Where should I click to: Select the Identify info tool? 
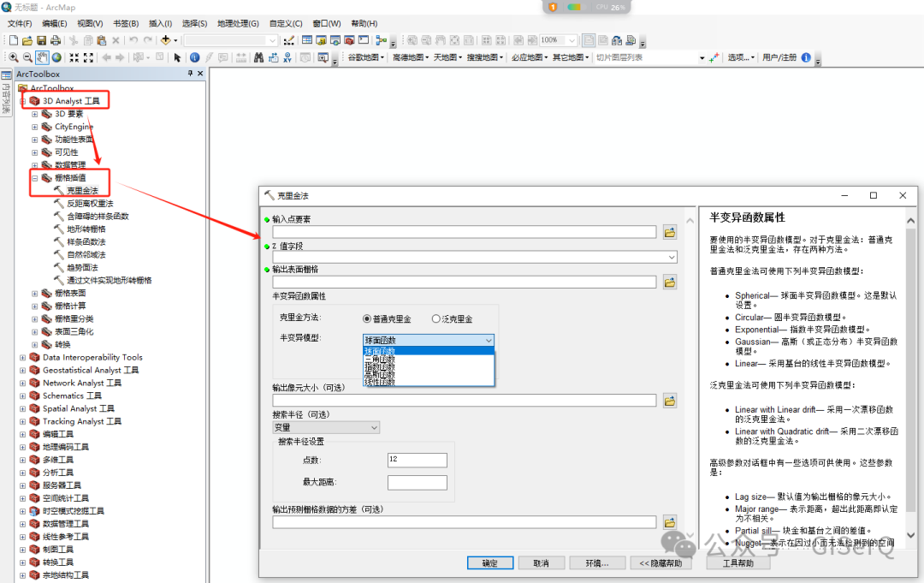pyautogui.click(x=194, y=57)
